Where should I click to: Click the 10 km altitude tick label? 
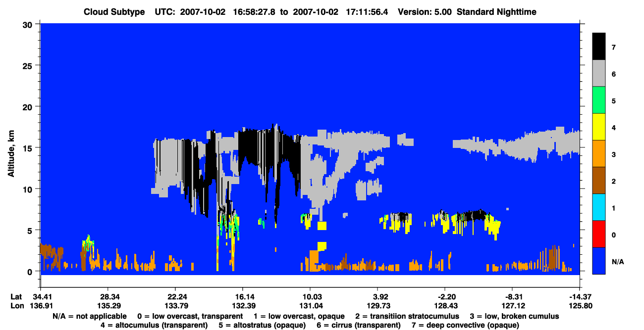tap(29, 189)
